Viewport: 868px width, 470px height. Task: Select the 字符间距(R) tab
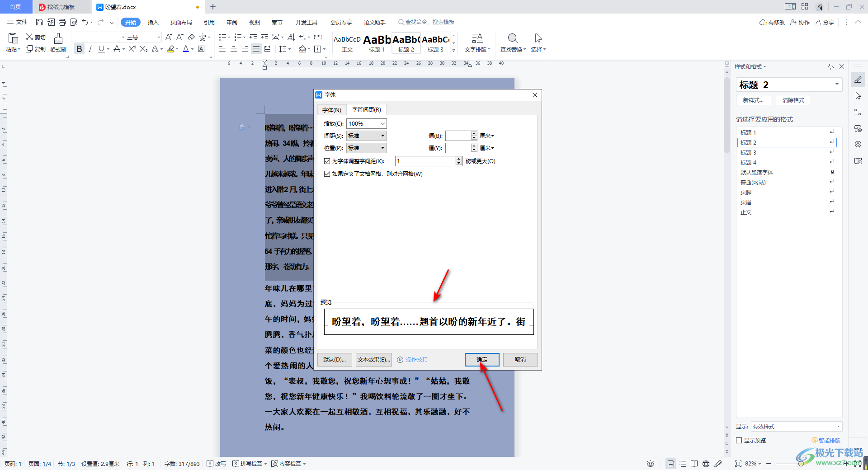[367, 109]
